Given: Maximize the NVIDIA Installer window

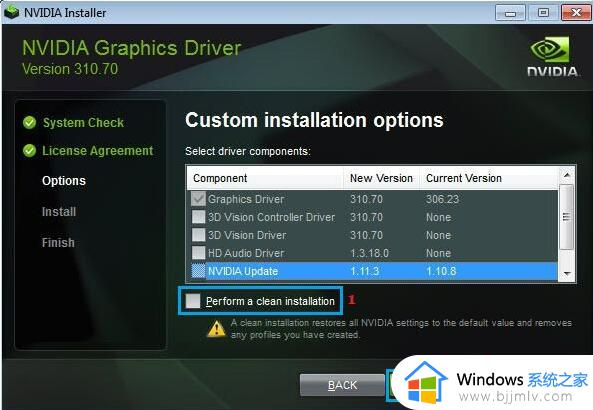Looking at the screenshot, I should [543, 13].
